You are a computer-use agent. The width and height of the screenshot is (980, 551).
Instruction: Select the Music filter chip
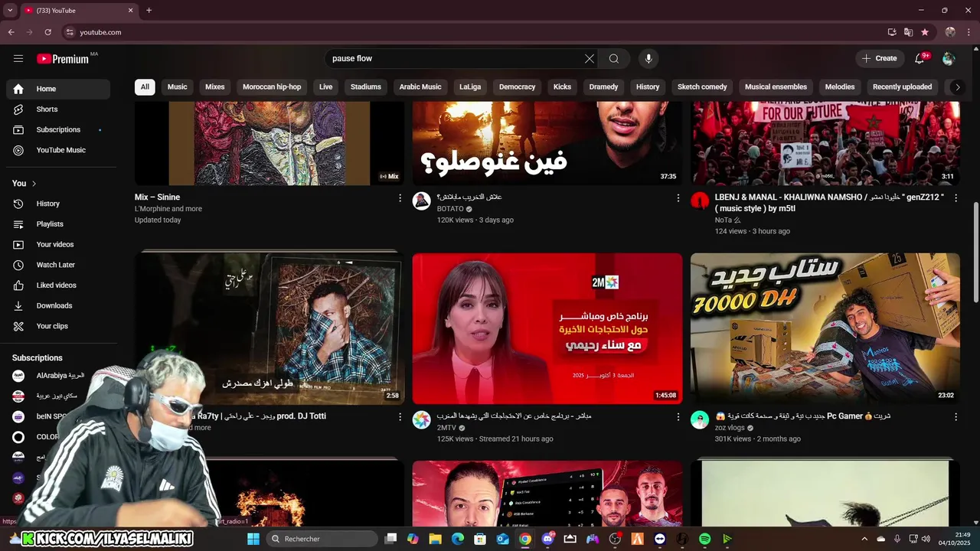[177, 86]
